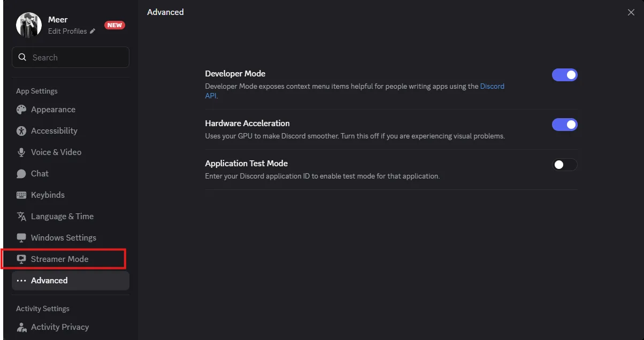
Task: Go to Keybinds settings page
Action: 48,195
